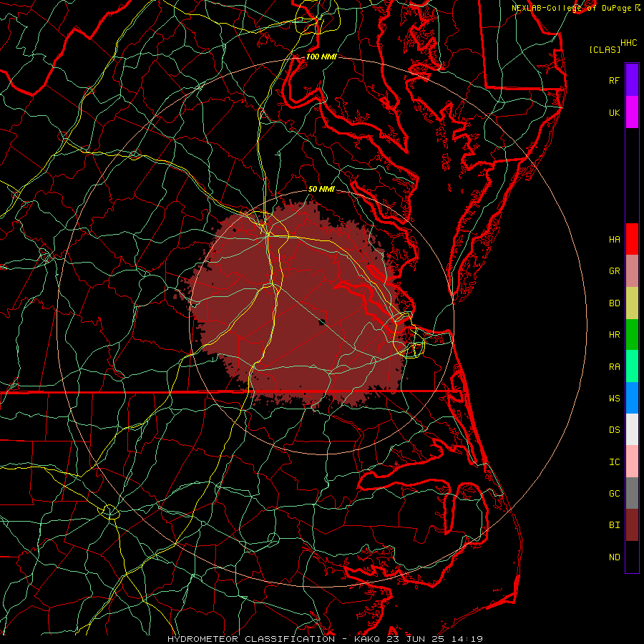Click the 'RF' legend label
Image resolution: width=644 pixels, height=644 pixels.
(614, 80)
